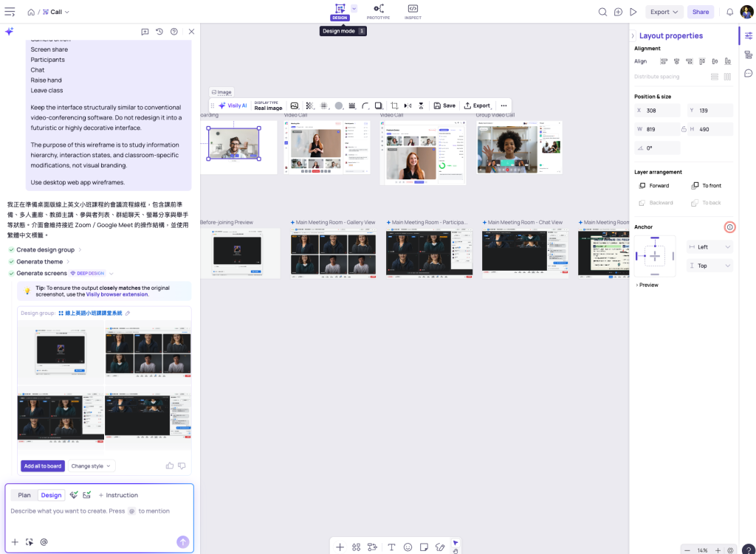Click Save in image toolbar
756x554 pixels.
coord(444,105)
